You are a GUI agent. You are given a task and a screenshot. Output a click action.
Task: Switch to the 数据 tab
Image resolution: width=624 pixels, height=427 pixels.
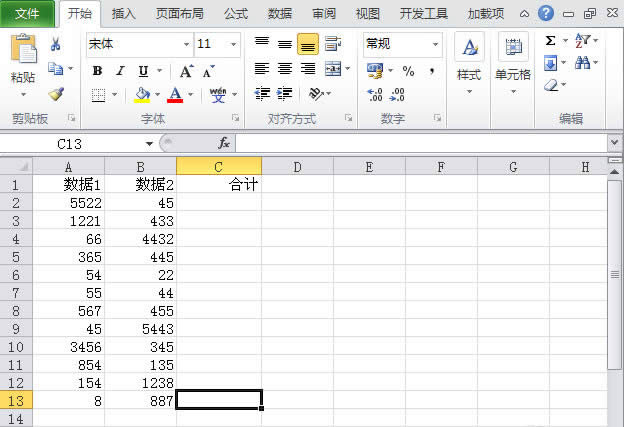280,14
